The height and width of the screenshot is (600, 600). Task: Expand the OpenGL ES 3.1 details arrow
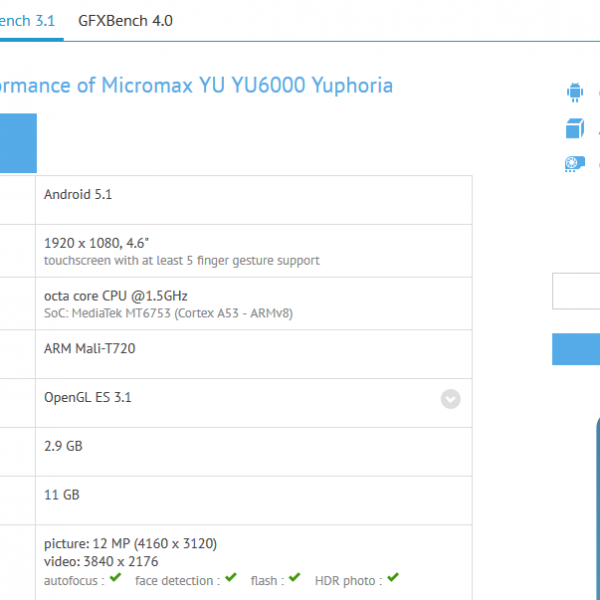tap(451, 399)
